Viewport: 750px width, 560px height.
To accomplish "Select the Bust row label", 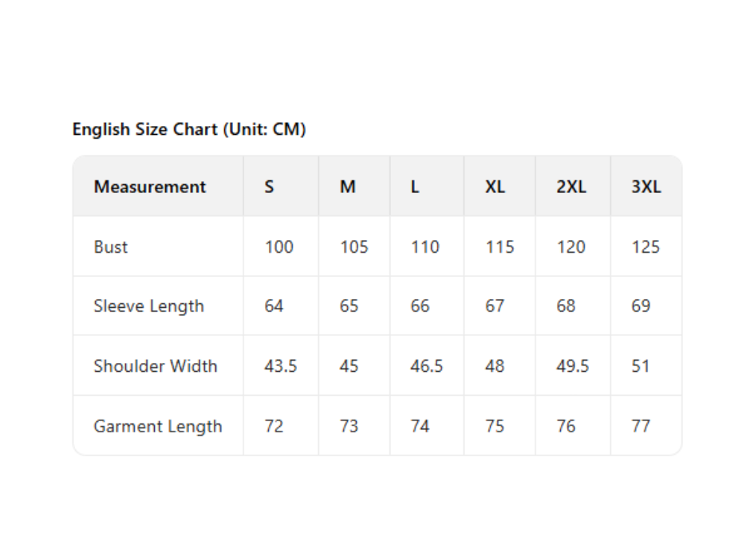I will tap(111, 246).
